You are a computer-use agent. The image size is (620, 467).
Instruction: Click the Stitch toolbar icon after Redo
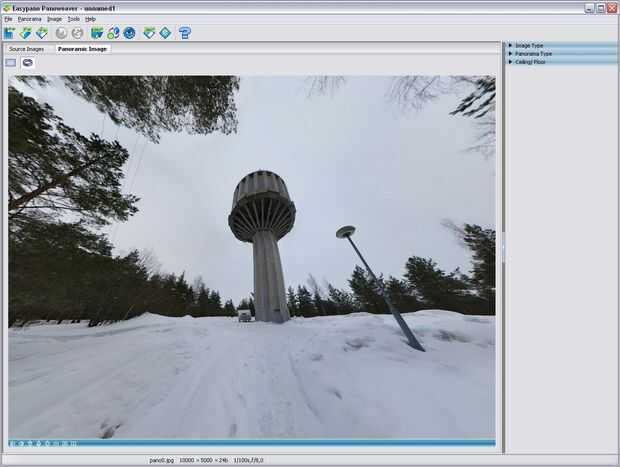pyautogui.click(x=96, y=33)
